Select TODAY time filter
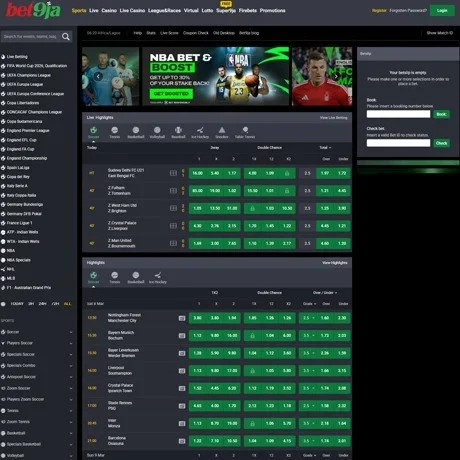 tap(17, 304)
